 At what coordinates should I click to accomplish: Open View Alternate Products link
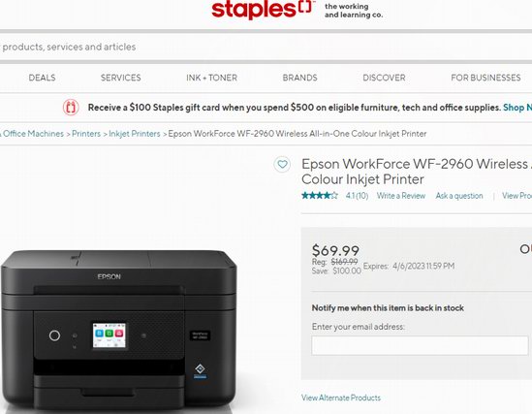pyautogui.click(x=341, y=398)
